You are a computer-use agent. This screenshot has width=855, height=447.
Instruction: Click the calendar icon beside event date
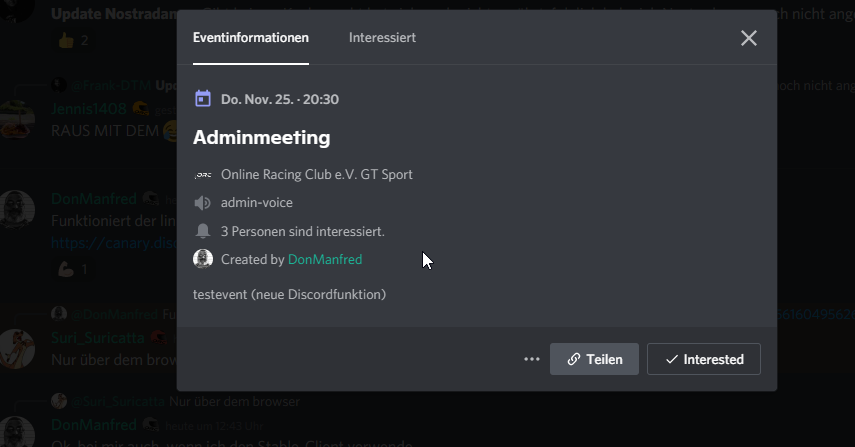[203, 99]
